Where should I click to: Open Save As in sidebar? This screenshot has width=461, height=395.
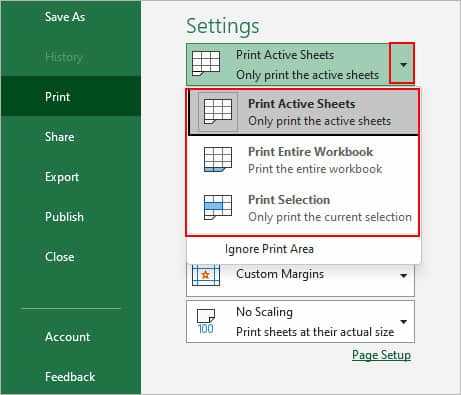pyautogui.click(x=65, y=17)
